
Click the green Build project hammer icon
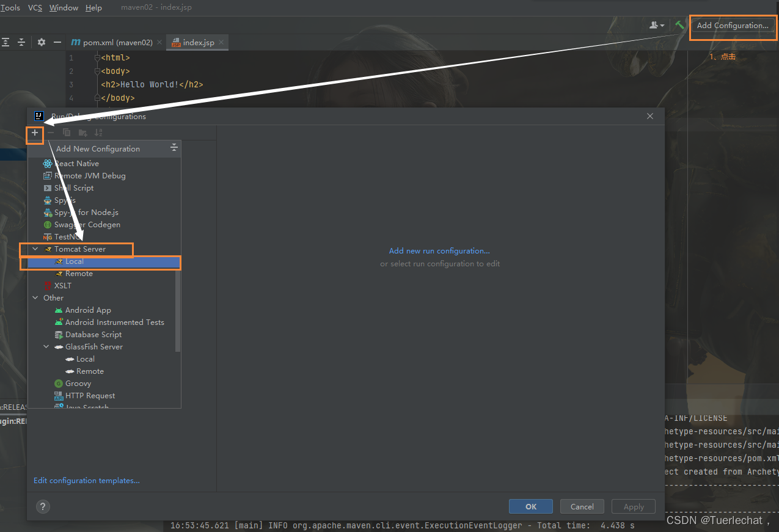click(x=679, y=25)
